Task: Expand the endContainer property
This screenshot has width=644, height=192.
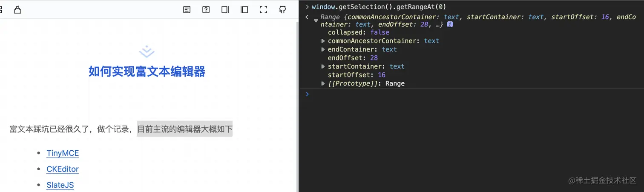Action: coord(323,49)
